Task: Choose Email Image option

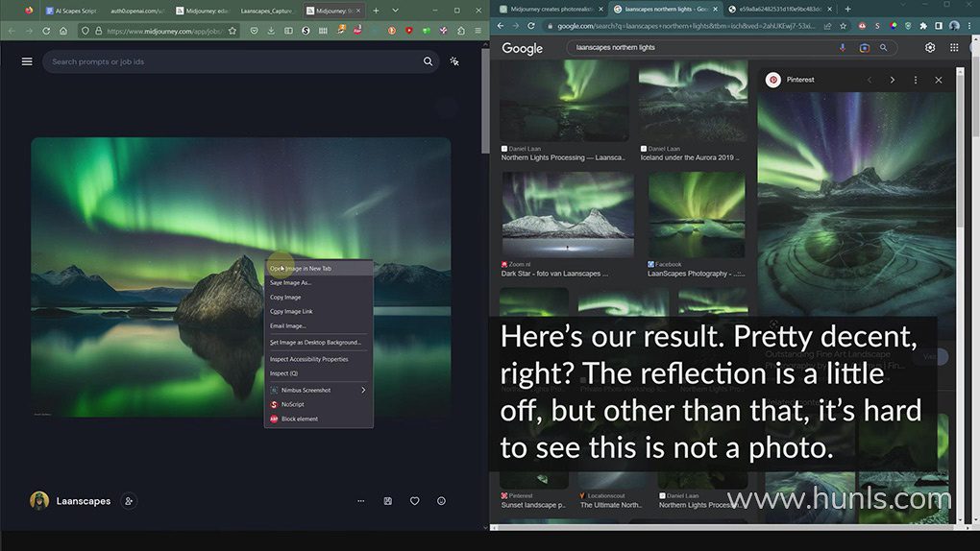Action: click(319, 325)
